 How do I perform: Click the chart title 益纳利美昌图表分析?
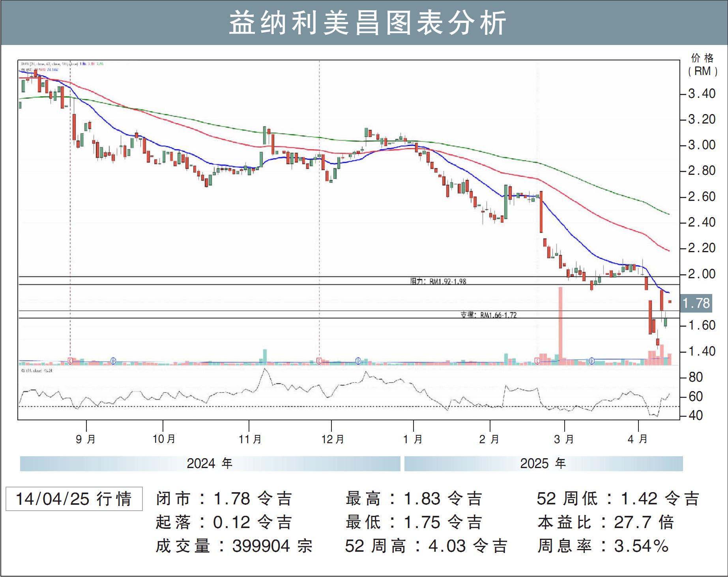(367, 23)
